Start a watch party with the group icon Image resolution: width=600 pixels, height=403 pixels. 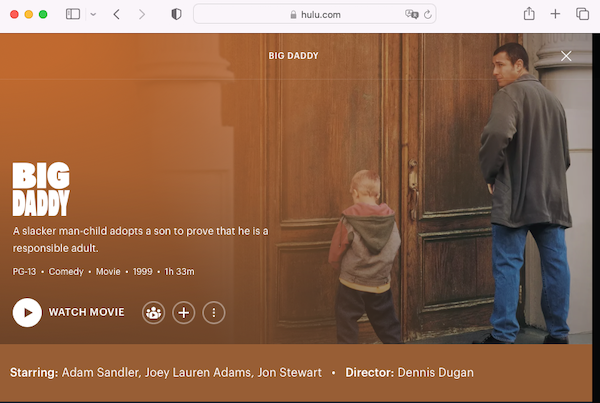point(153,313)
